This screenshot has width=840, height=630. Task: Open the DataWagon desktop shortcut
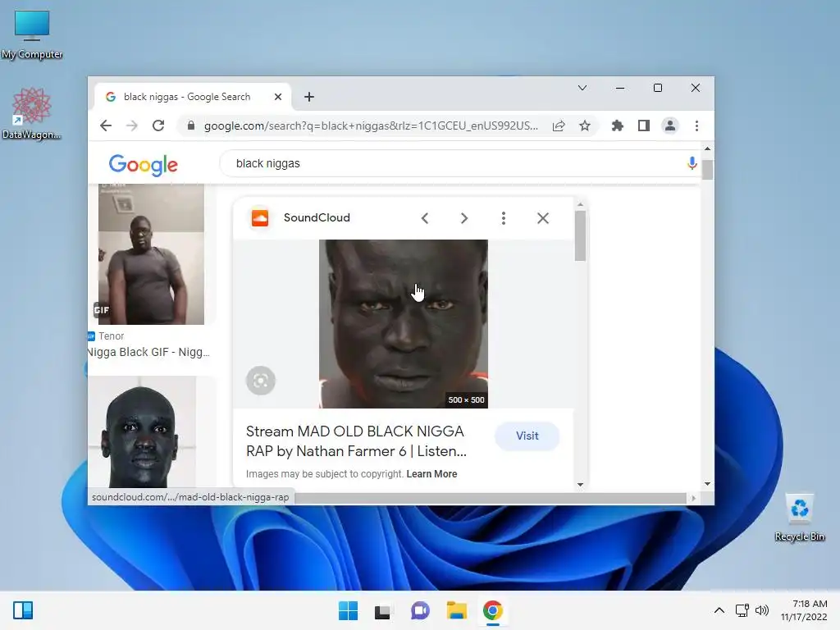(x=32, y=113)
